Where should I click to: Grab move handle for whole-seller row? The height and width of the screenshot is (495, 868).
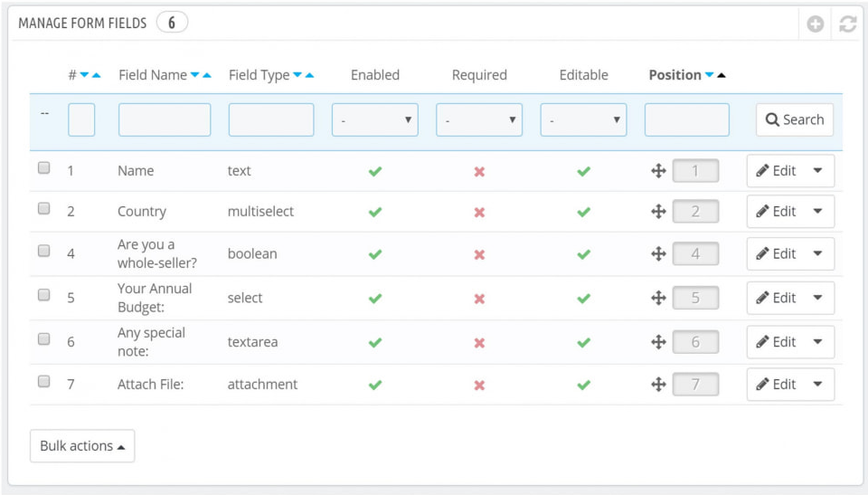(658, 253)
